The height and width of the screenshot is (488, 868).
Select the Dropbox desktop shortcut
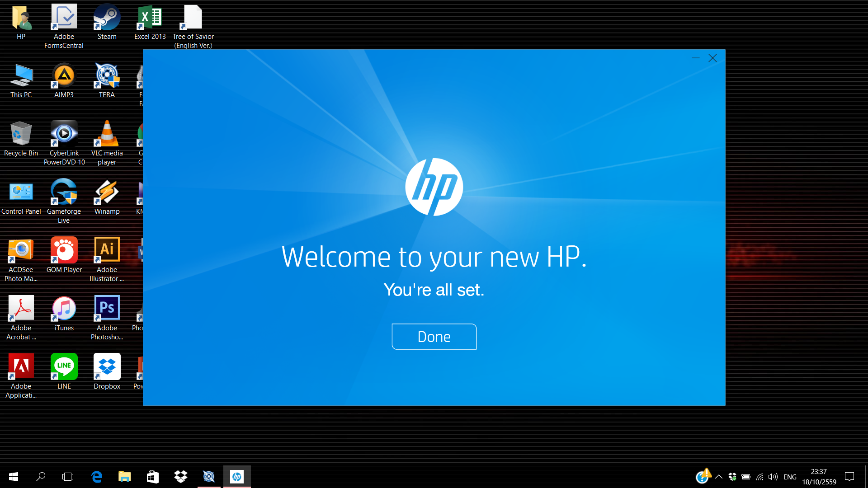point(107,367)
